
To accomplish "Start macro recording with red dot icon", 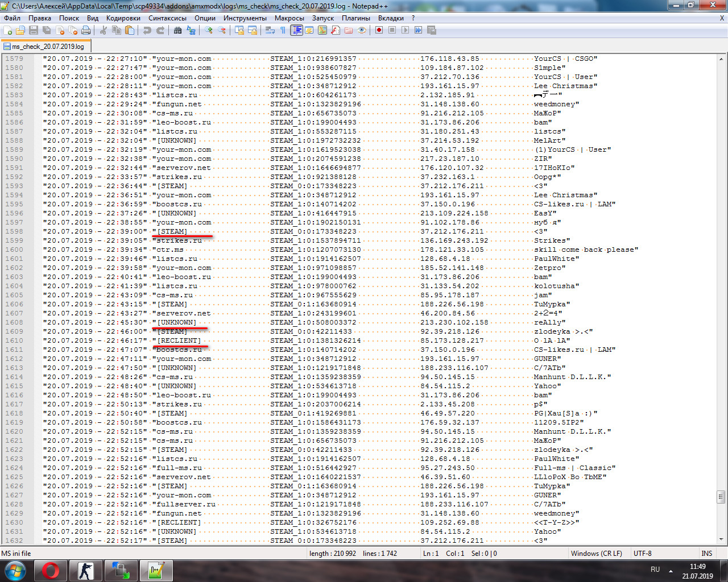I will click(x=379, y=30).
